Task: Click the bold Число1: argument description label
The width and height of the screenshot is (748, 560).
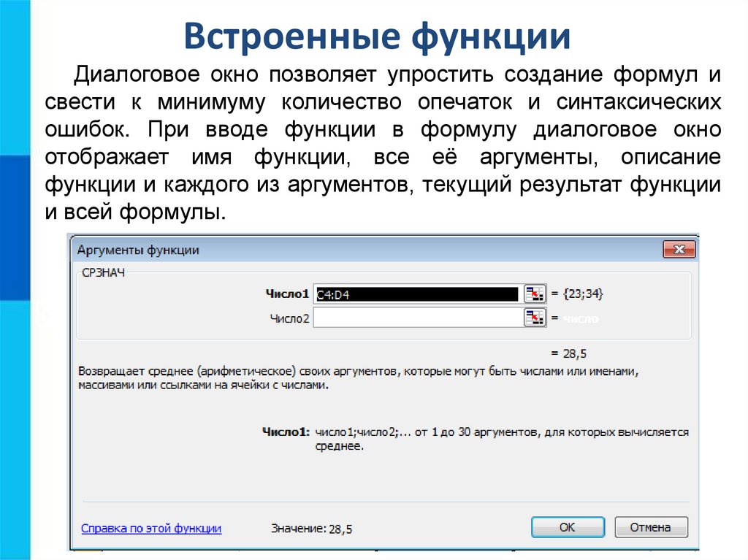Action: tap(286, 432)
